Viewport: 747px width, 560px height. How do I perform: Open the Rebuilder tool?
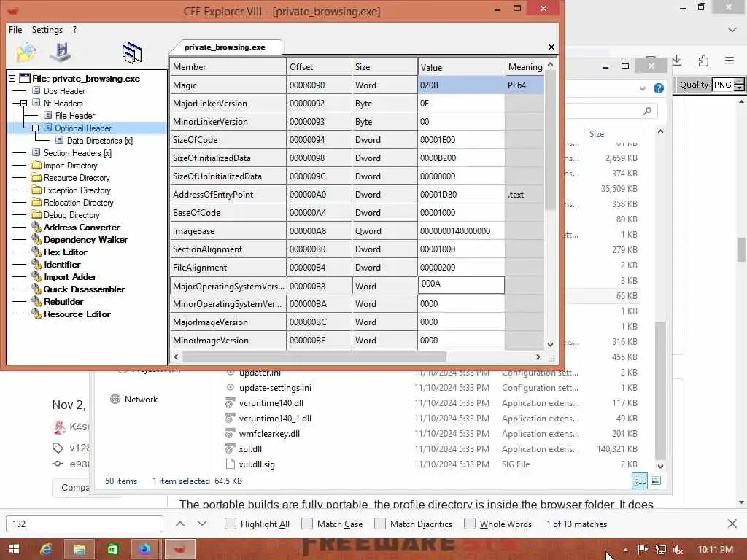(x=63, y=301)
